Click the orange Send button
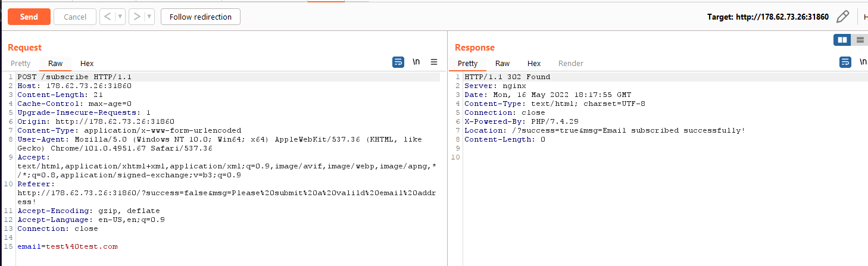Viewport: 868px width, 266px height. click(29, 17)
